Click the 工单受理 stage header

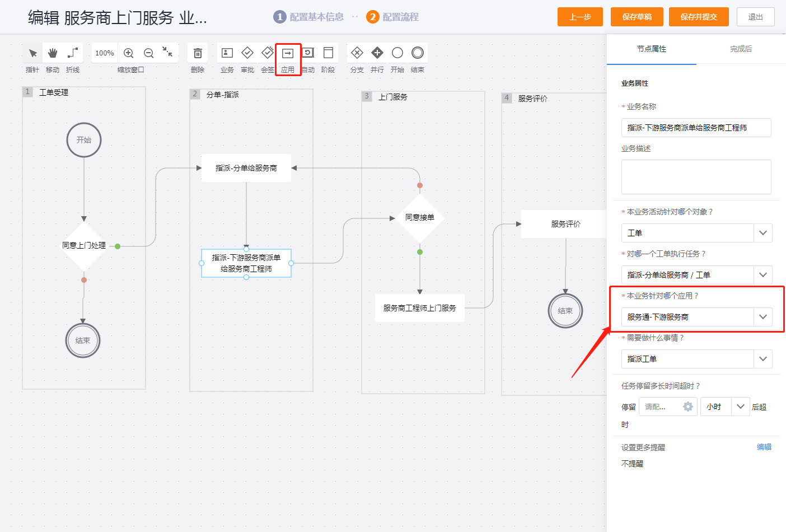point(54,92)
